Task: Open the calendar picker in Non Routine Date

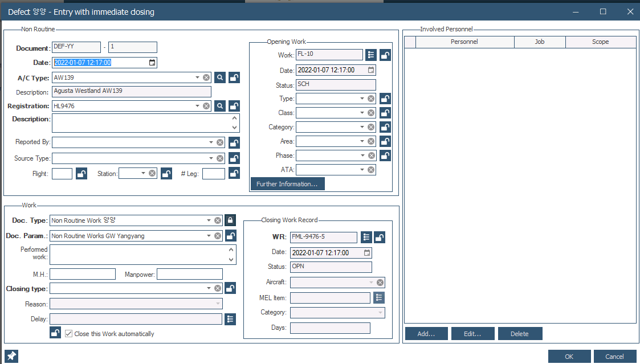Action: click(x=152, y=63)
